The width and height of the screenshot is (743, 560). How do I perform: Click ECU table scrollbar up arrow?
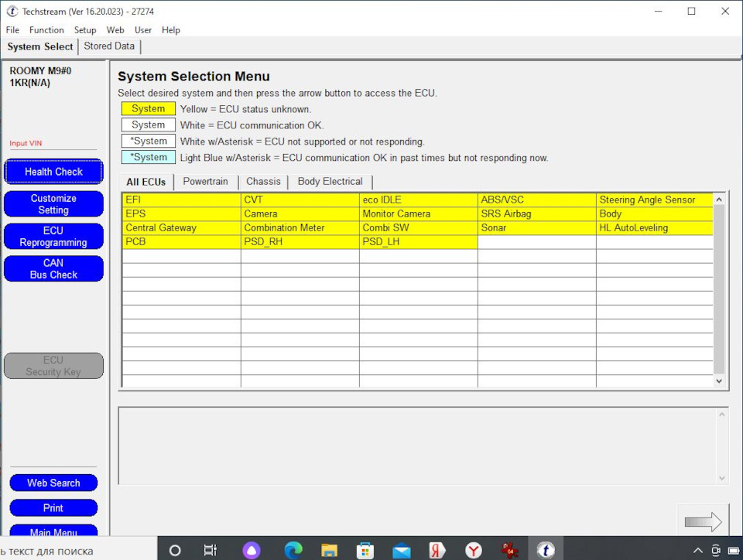tap(719, 200)
